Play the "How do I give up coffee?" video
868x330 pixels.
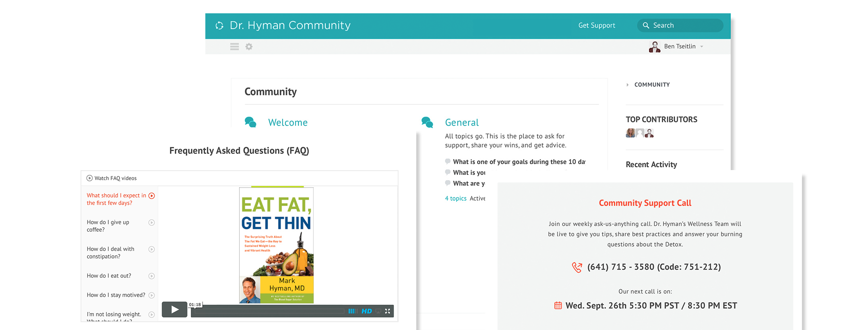(x=152, y=222)
